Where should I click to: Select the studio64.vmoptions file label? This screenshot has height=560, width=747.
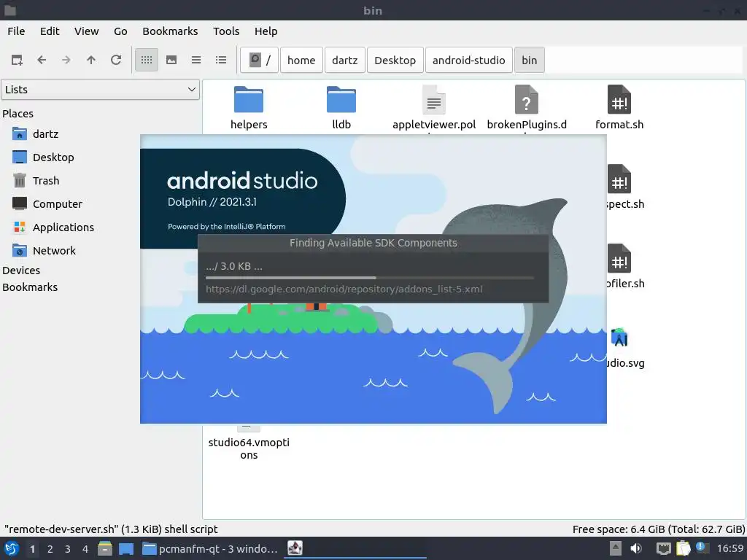coord(249,448)
